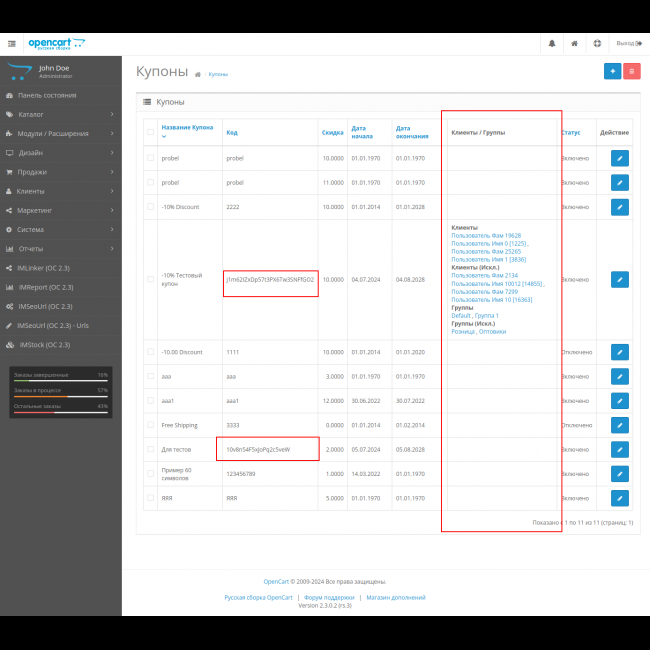Image resolution: width=650 pixels, height=650 pixels.
Task: Expand the Маркетинг sidebar section
Action: (60, 210)
